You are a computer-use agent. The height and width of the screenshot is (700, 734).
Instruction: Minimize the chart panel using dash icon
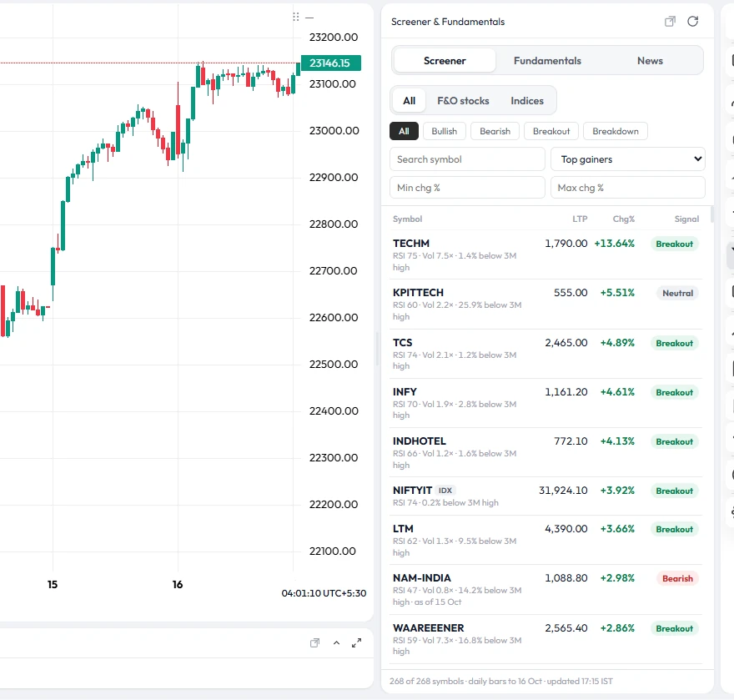pos(309,18)
